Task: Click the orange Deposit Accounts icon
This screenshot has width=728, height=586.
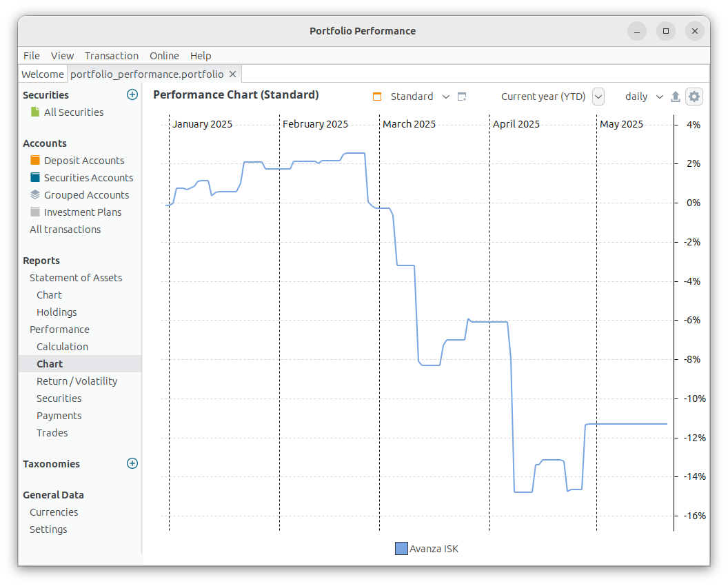Action: [x=36, y=160]
